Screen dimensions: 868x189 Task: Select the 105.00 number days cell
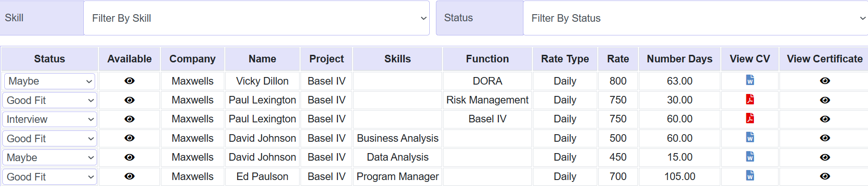click(x=680, y=177)
